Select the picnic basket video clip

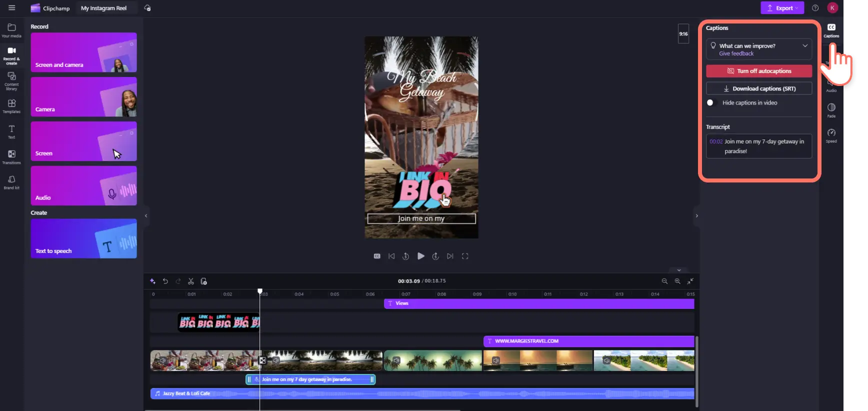[205, 360]
